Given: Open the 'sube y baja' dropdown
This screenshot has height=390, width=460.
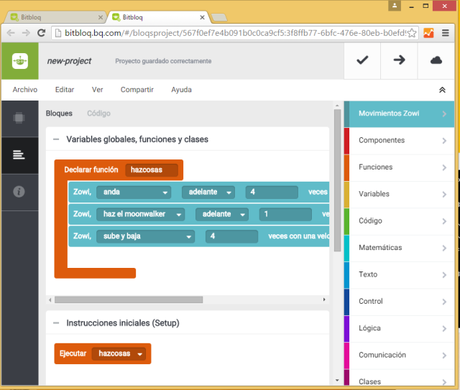Looking at the screenshot, I should [146, 236].
